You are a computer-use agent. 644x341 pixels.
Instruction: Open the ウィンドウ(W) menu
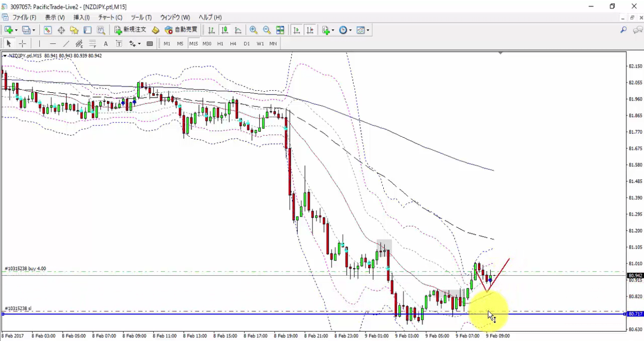(x=175, y=17)
